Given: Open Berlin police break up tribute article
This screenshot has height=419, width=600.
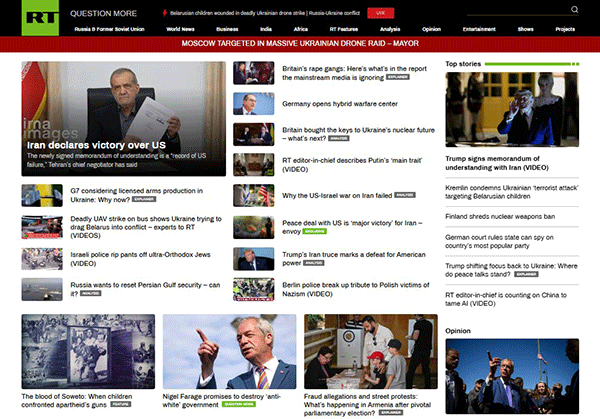Looking at the screenshot, I should point(356,289).
